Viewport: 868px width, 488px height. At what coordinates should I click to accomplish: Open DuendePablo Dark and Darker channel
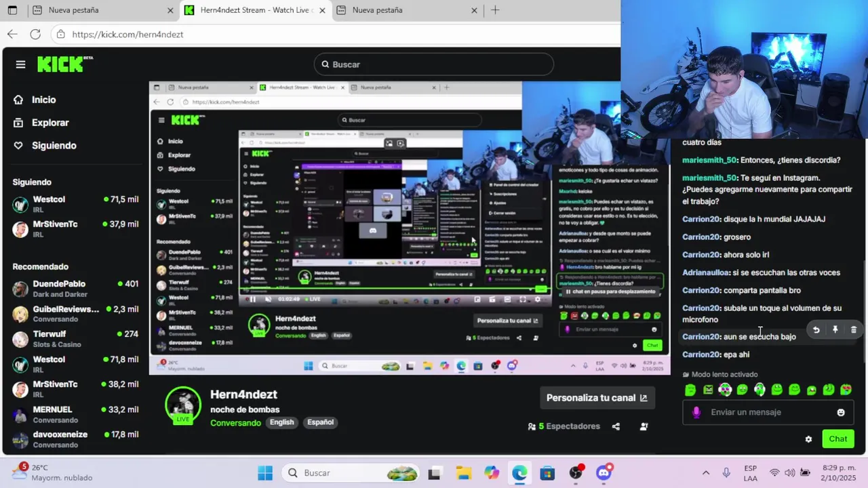(75, 289)
